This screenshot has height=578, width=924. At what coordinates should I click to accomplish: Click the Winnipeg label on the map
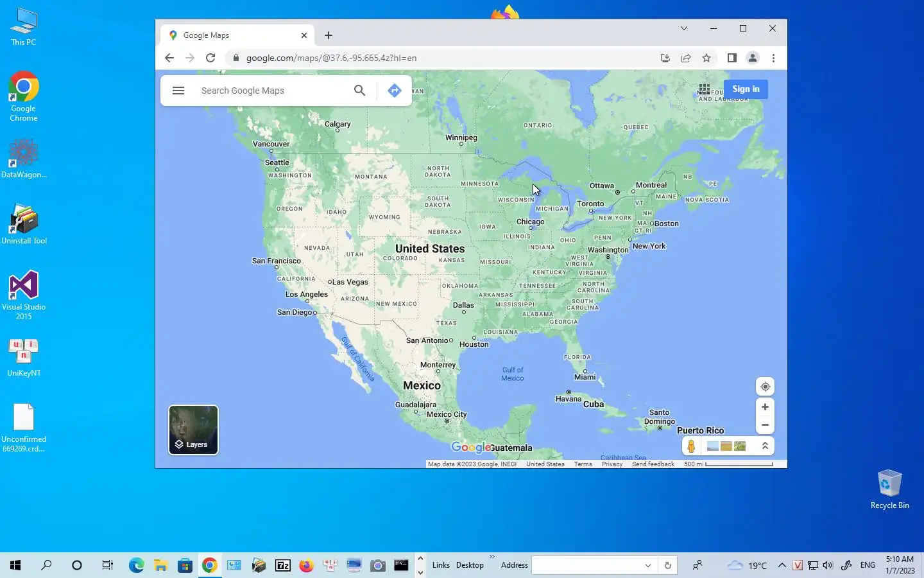click(461, 137)
